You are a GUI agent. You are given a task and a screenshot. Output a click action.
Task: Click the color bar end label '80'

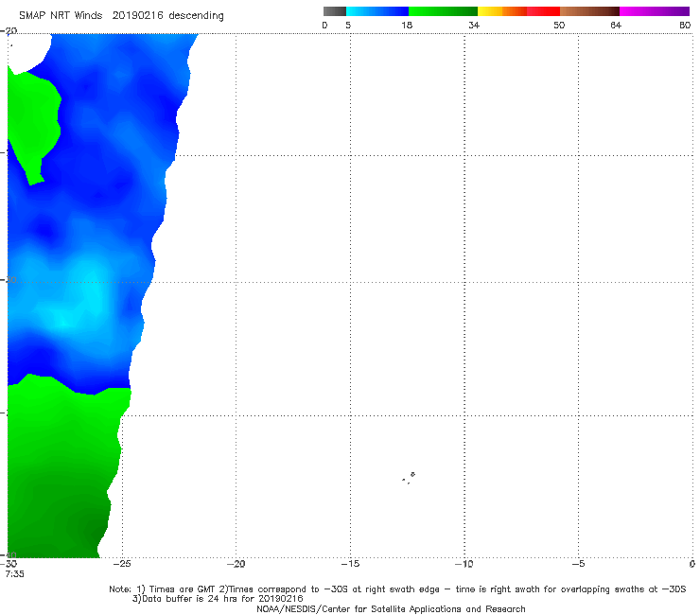[685, 26]
